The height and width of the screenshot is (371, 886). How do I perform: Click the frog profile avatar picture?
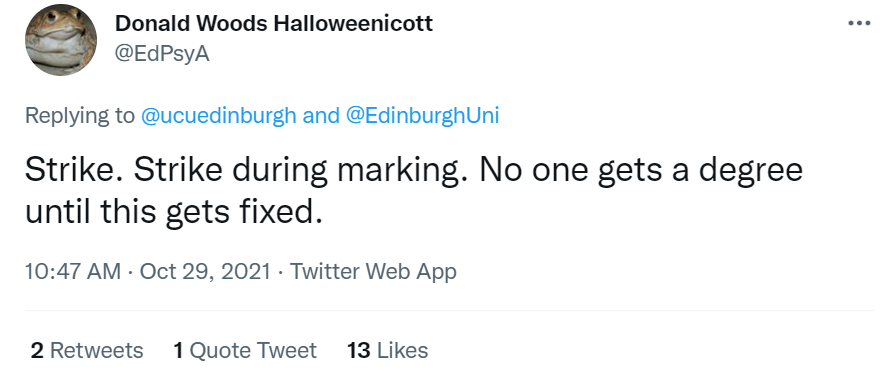(60, 40)
